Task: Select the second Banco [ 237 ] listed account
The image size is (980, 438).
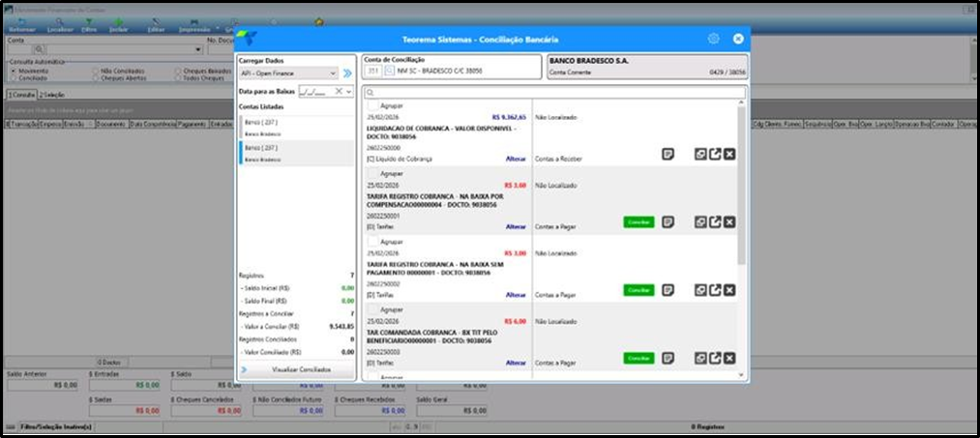Action: click(x=297, y=153)
